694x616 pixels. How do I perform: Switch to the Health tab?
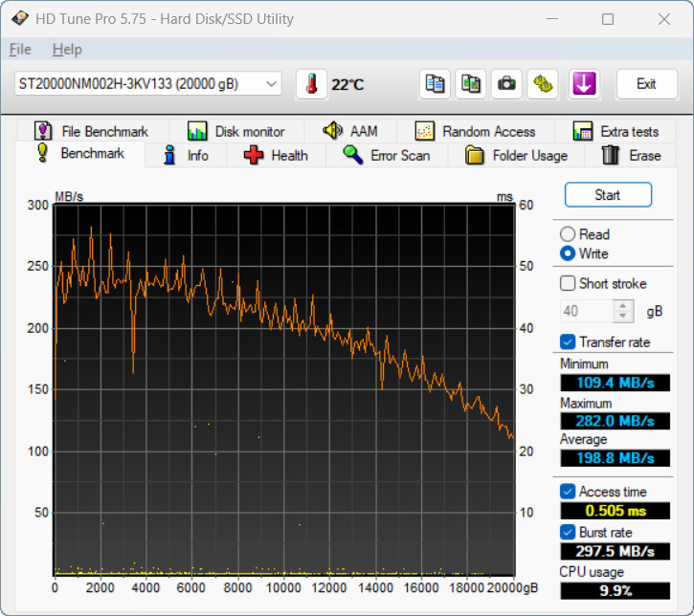click(x=277, y=155)
